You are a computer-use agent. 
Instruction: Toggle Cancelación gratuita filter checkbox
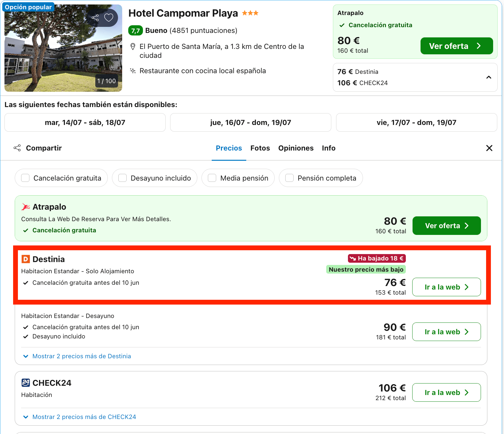pyautogui.click(x=25, y=178)
